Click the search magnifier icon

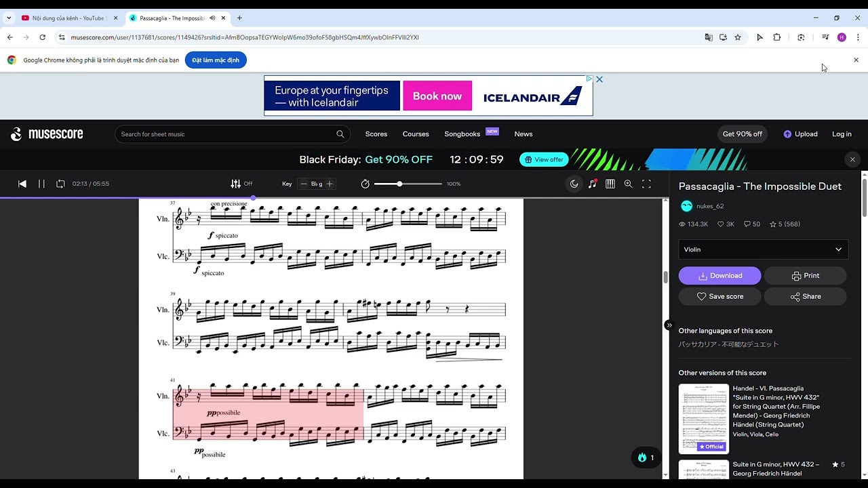pos(340,134)
